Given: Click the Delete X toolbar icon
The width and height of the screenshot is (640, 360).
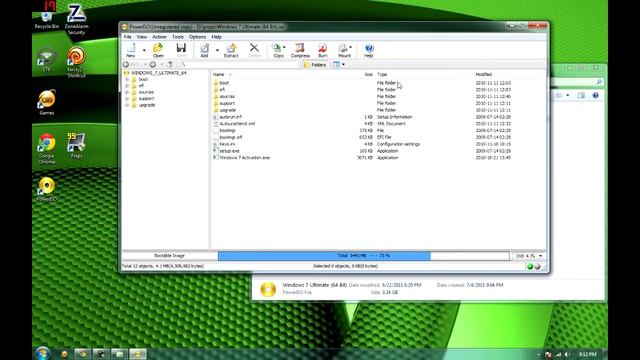Looking at the screenshot, I should (x=254, y=48).
